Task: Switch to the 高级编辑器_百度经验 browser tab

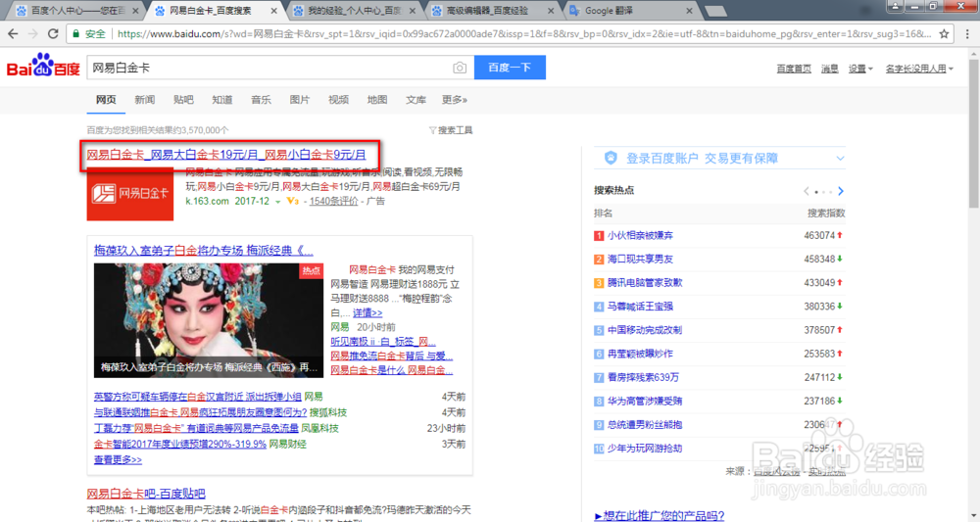Action: click(494, 11)
